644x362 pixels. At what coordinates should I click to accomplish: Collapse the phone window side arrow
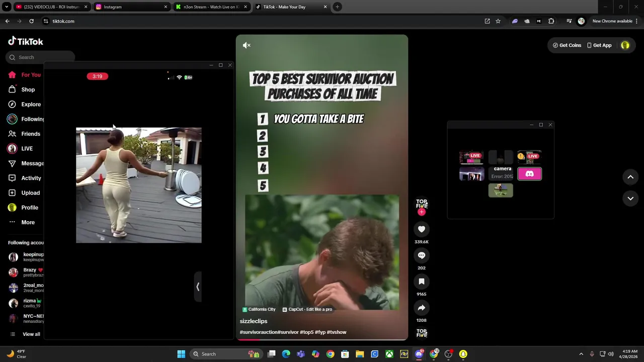(198, 287)
